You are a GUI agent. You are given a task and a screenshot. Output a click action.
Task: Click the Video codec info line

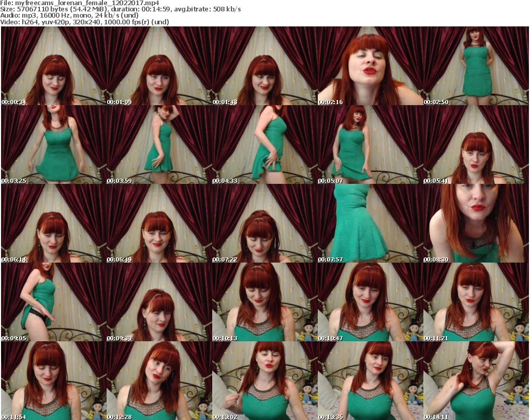[84, 22]
